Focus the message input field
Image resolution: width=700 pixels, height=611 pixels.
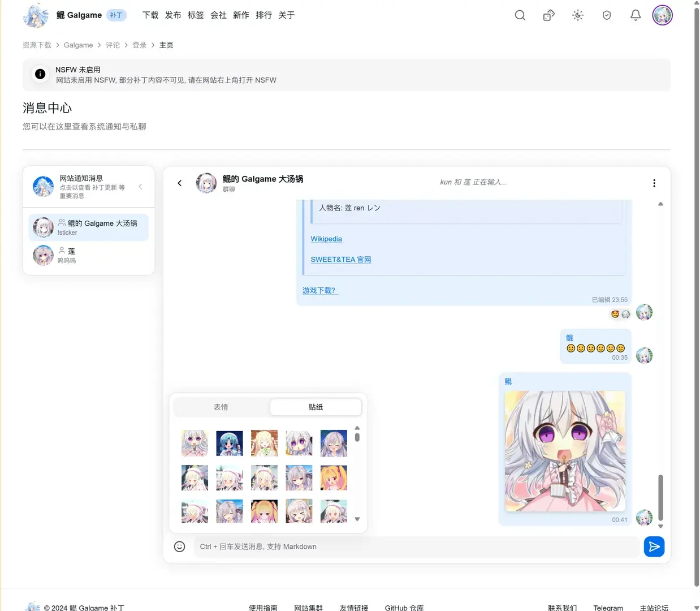click(x=417, y=547)
